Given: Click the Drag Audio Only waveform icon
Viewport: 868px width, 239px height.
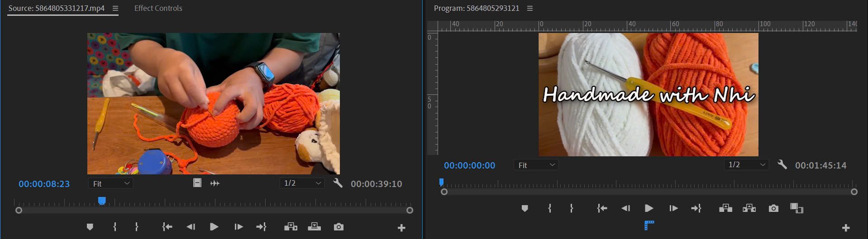Looking at the screenshot, I should click(x=215, y=183).
